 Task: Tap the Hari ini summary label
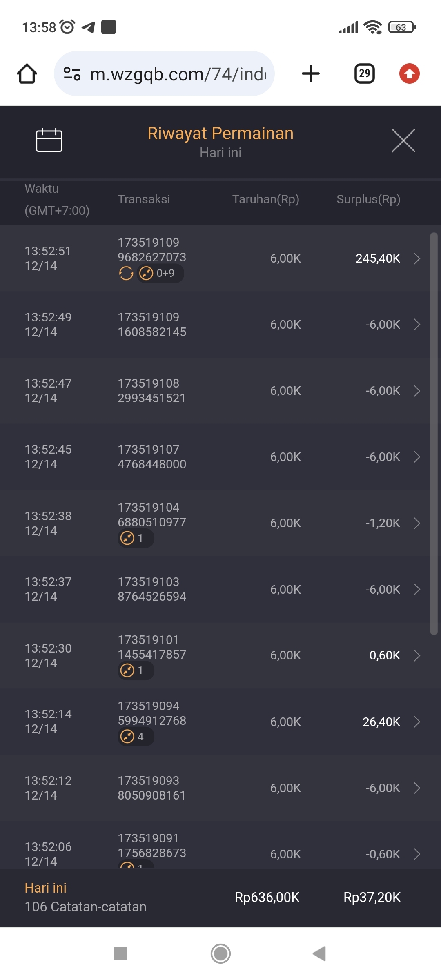pos(45,888)
